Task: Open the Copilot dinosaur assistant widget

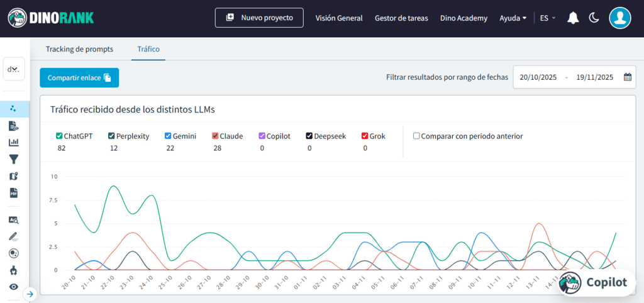Action: [597, 282]
